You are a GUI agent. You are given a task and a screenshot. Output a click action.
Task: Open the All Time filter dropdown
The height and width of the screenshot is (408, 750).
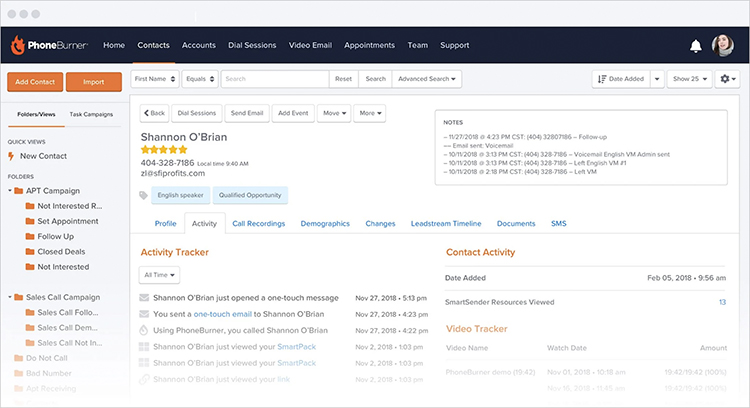click(159, 274)
